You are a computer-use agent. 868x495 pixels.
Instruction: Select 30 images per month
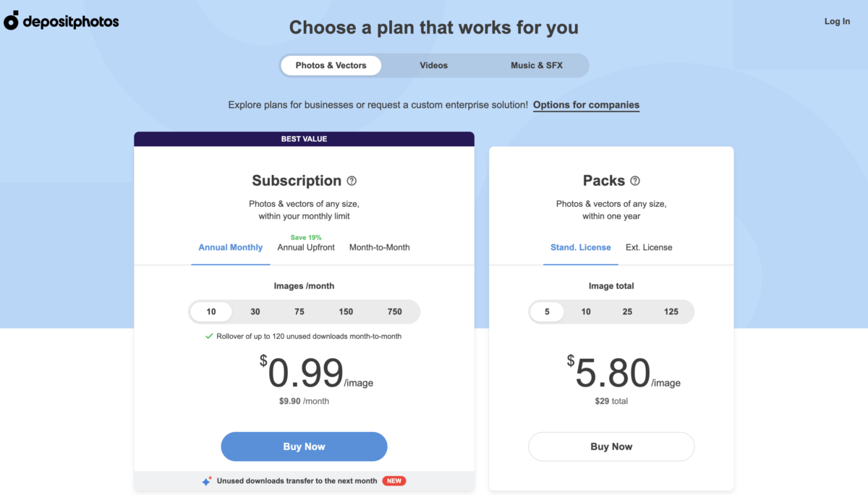[x=255, y=311]
